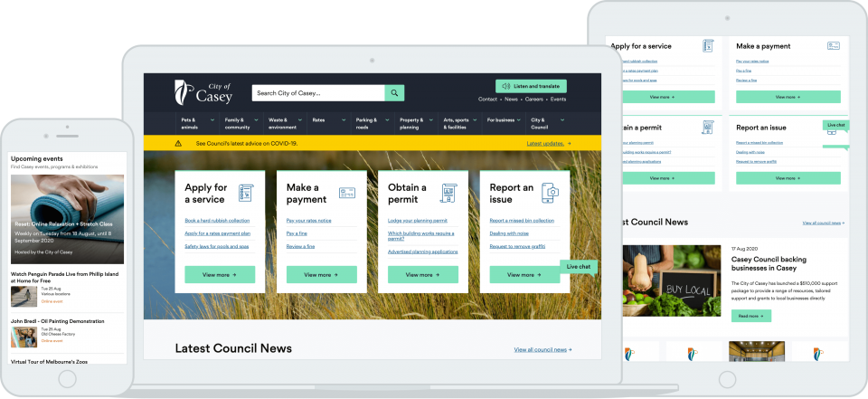This screenshot has height=399, width=868.
Task: Click the Events link in laptop header
Action: tap(558, 100)
